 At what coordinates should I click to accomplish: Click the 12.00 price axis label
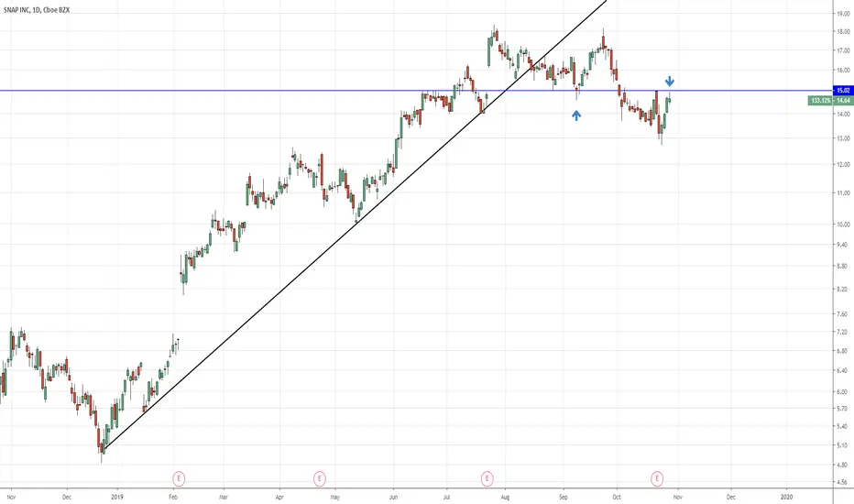tap(843, 165)
